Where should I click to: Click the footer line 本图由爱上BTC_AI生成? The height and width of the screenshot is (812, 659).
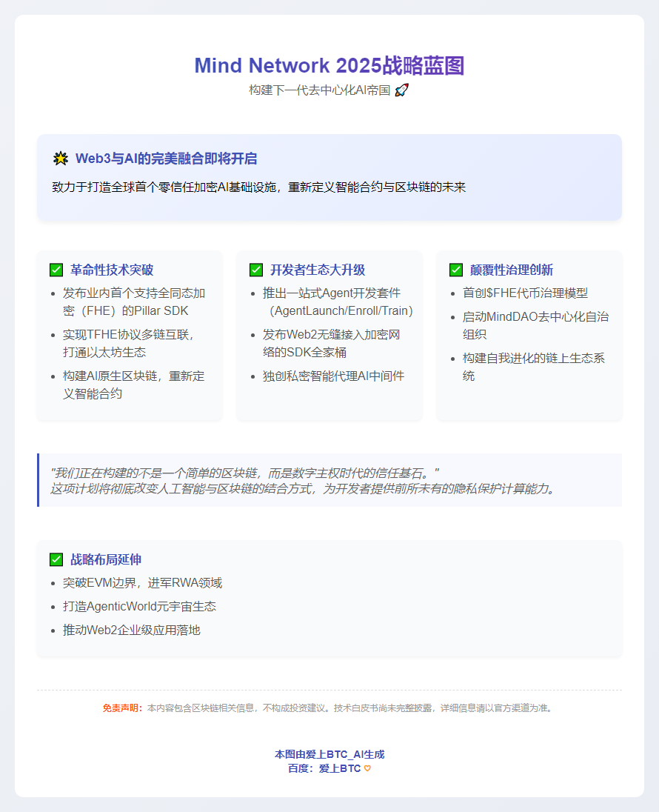[329, 754]
